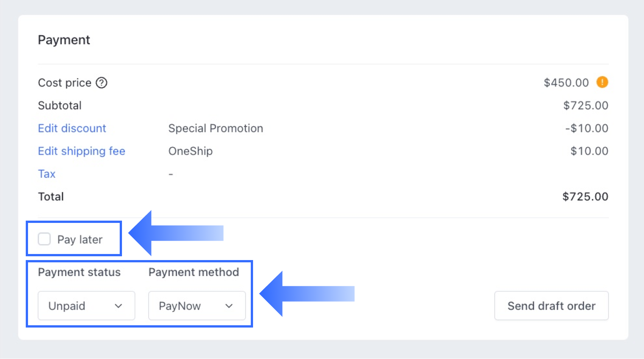Click the Payment method field label

194,272
